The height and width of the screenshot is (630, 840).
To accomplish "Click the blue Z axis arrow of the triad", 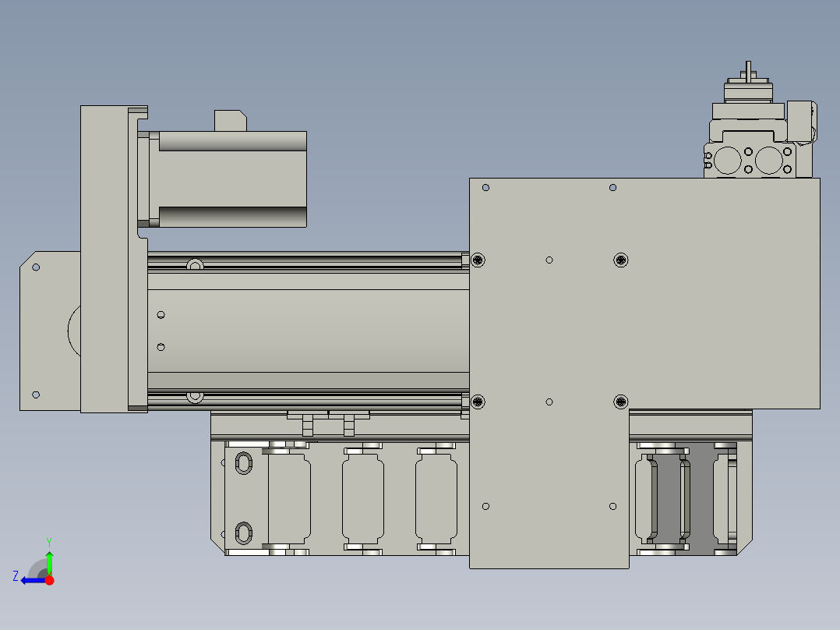I will pos(32,581).
